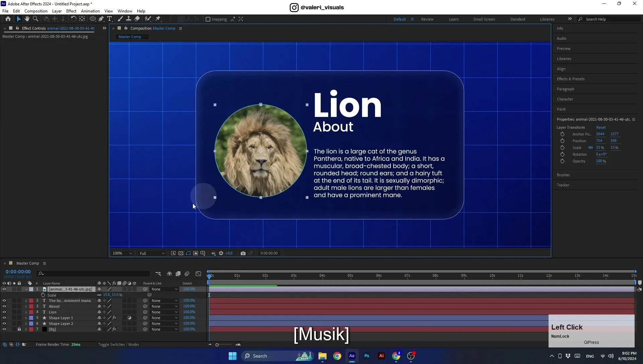This screenshot has width=643, height=364.
Task: Choose the Ellipse shape tool
Action: [x=93, y=19]
